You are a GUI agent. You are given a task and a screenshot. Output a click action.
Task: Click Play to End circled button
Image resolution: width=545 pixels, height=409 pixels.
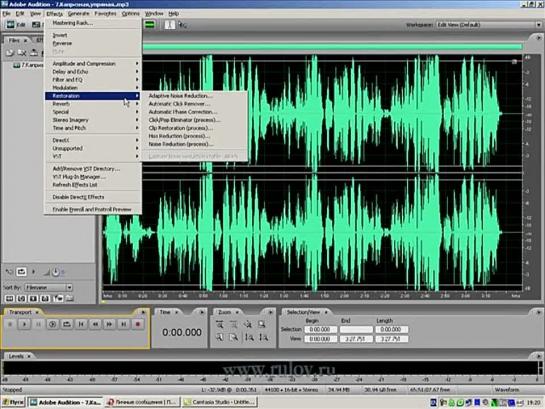52,324
